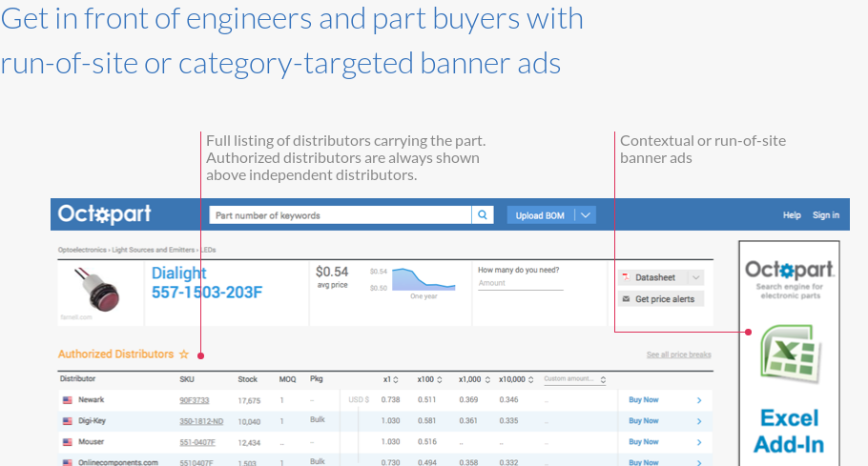
Task: Click the Stock column header
Action: 247,379
